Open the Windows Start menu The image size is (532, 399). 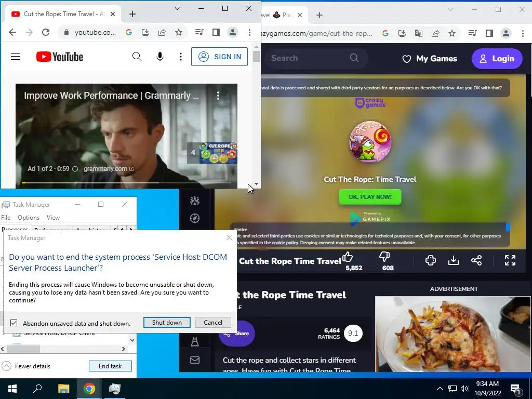(12, 389)
